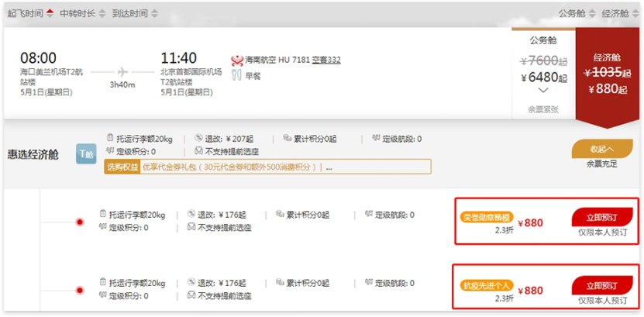Sort flights by 起飞时间
Viewport: 644px width, 317px height.
point(30,13)
